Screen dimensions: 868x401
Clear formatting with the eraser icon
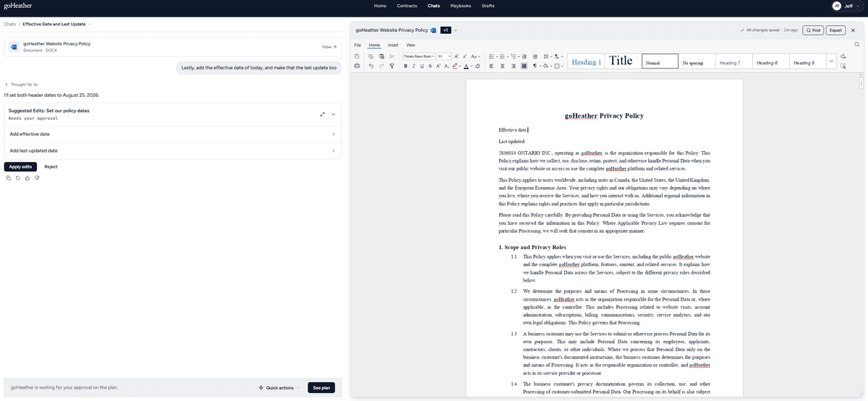coord(477,66)
